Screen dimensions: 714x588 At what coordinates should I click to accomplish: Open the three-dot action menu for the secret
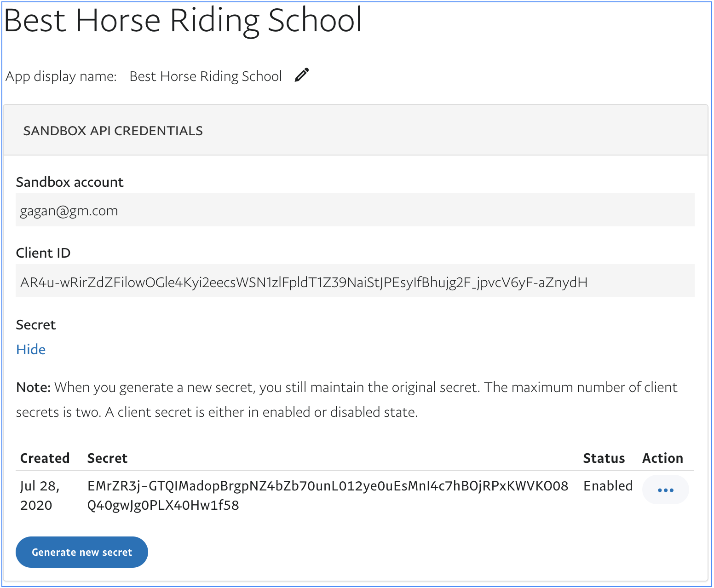pos(665,490)
